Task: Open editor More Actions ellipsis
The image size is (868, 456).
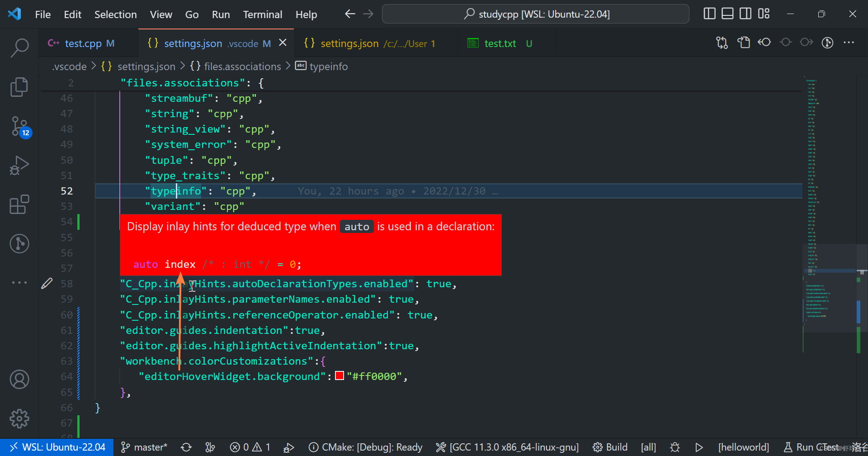Action: coord(849,43)
